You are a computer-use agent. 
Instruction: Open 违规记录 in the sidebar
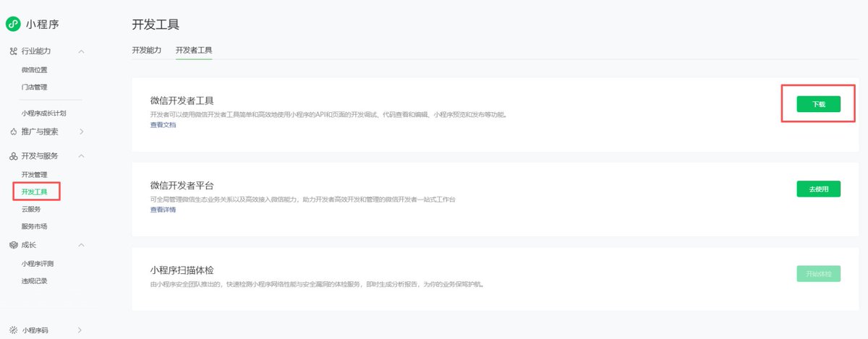click(x=35, y=280)
